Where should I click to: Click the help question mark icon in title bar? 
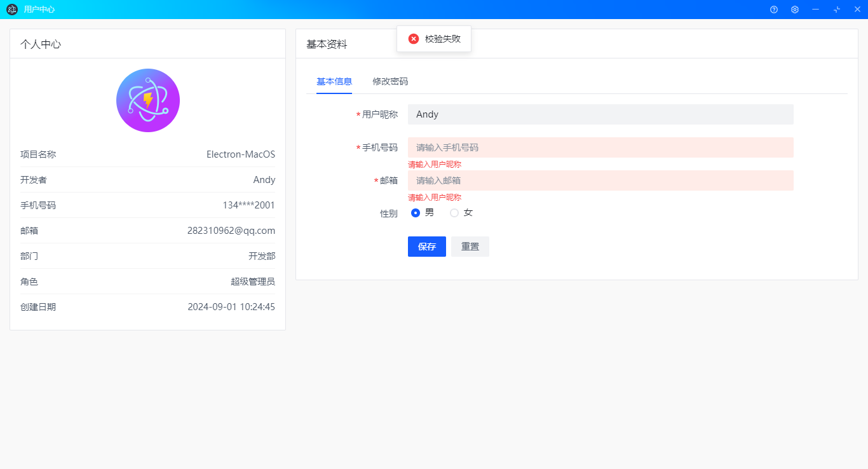(x=773, y=10)
